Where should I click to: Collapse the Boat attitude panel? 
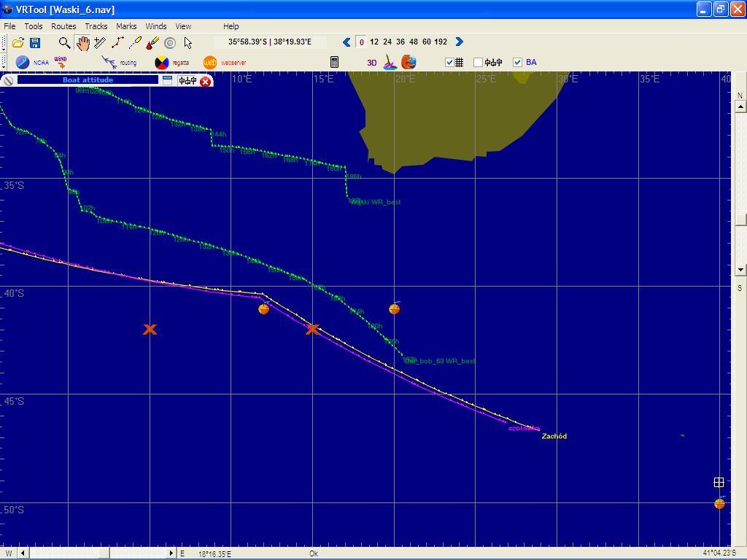[167, 80]
